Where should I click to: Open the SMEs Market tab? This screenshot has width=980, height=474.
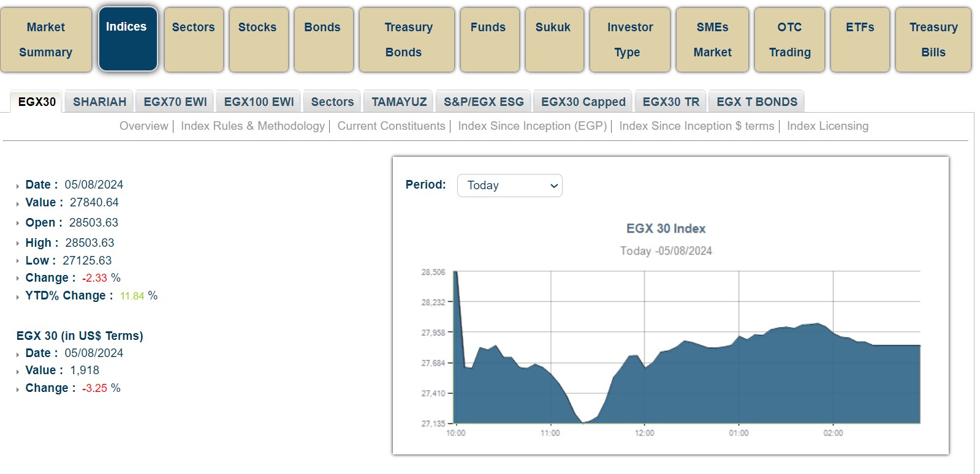tap(712, 40)
